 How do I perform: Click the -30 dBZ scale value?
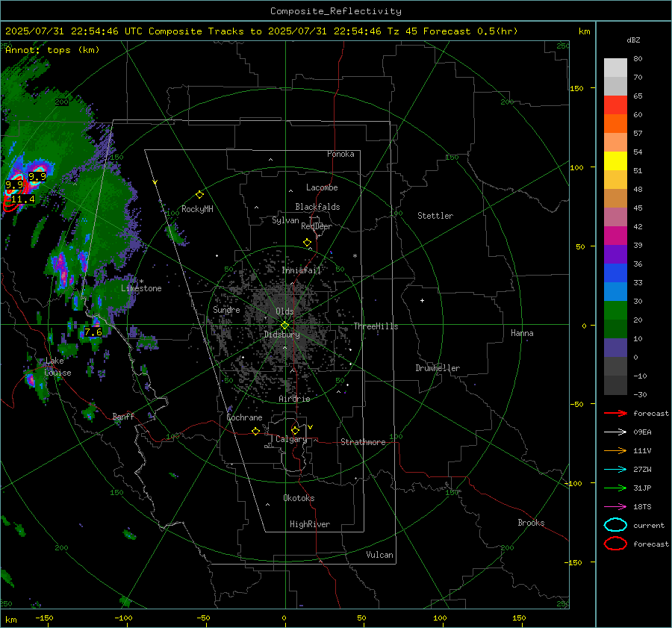point(640,394)
